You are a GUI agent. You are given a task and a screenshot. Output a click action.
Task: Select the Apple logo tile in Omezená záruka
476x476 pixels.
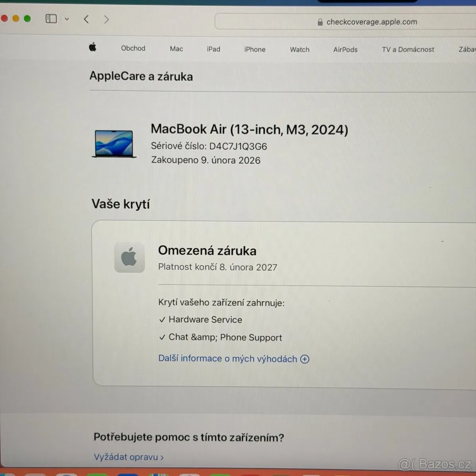pyautogui.click(x=129, y=257)
